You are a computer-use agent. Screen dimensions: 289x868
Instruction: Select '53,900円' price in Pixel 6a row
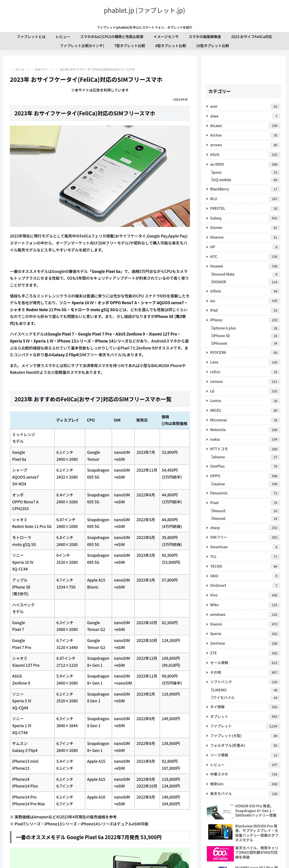[169, 452]
